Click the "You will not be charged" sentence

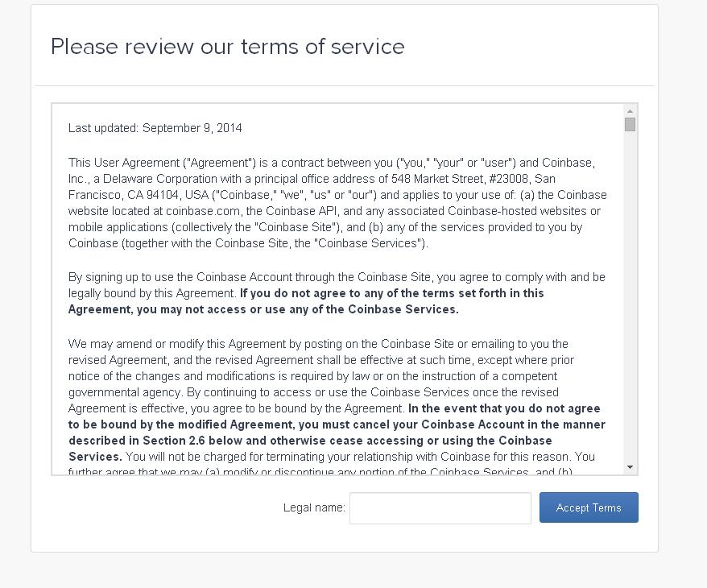pos(193,457)
